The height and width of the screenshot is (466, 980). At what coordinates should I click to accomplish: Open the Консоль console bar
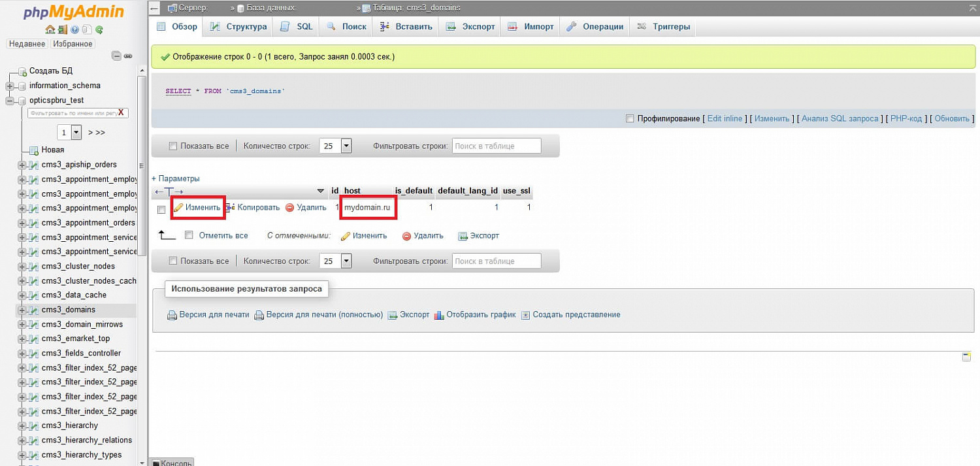pos(172,462)
